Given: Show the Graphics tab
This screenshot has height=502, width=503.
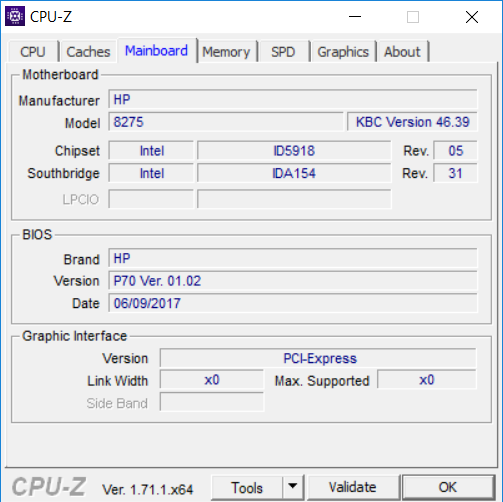Looking at the screenshot, I should click(343, 52).
